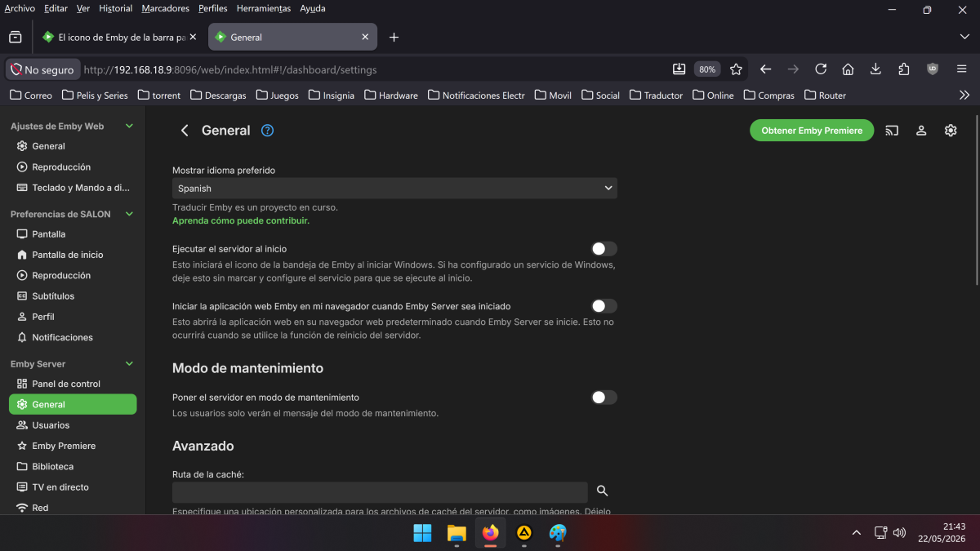
Task: Click the address bar URL
Action: tap(230, 69)
